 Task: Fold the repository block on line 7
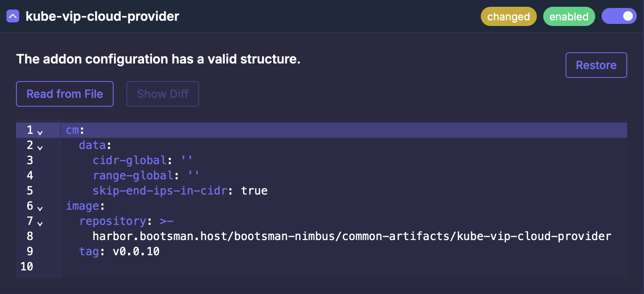[x=40, y=223]
